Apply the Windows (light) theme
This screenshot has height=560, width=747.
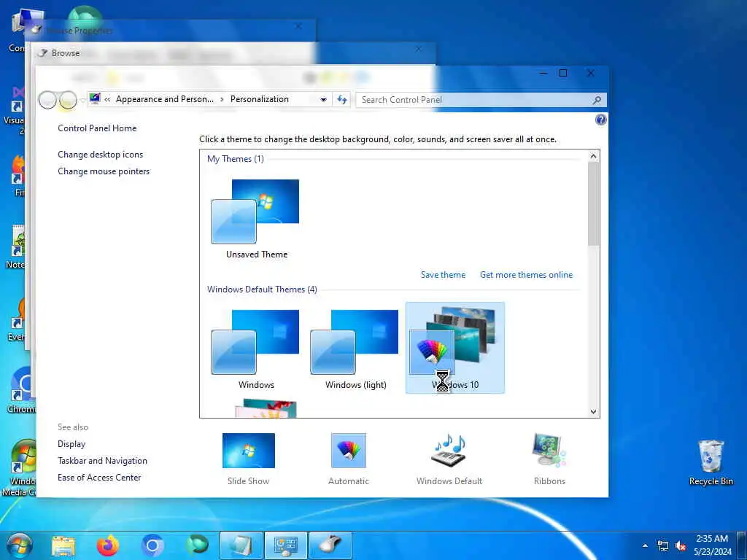(x=355, y=349)
